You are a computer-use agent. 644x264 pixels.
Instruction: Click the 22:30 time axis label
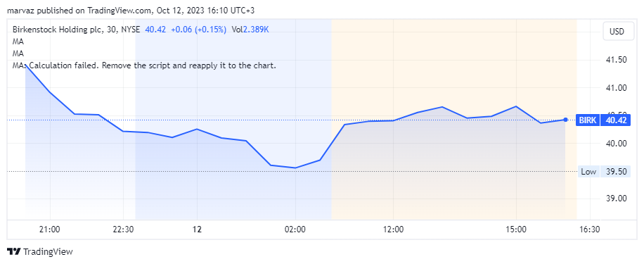123,229
